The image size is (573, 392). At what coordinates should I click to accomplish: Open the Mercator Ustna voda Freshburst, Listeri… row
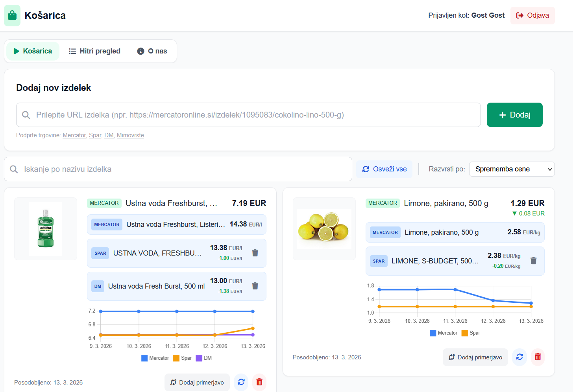pyautogui.click(x=177, y=225)
